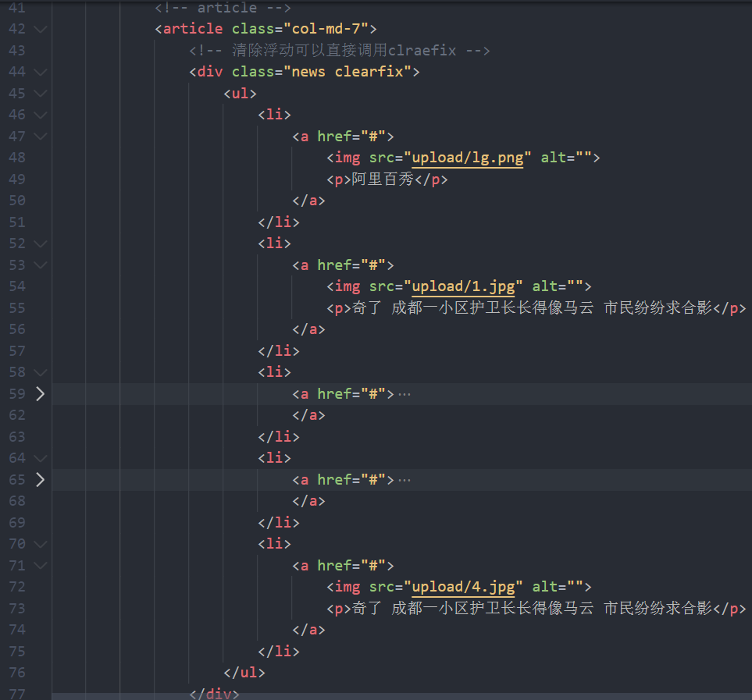Click line number 76 in gutter
This screenshot has width=752, height=700.
point(17,673)
